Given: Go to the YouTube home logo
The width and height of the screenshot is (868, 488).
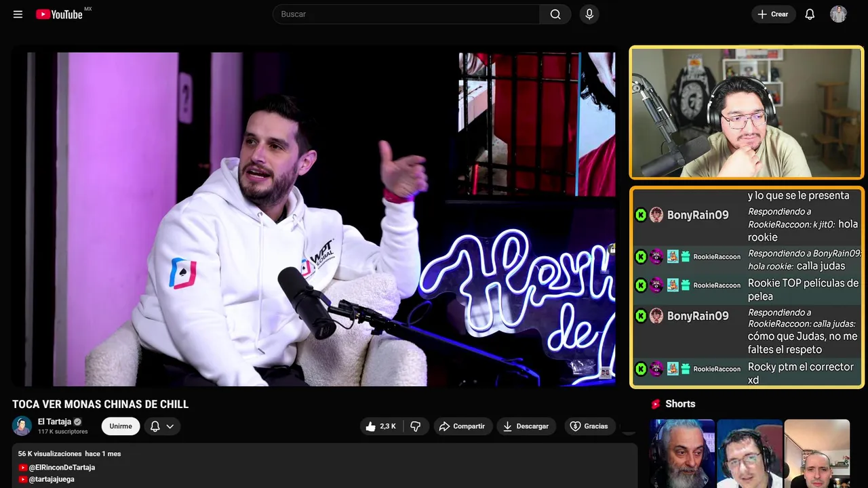Looking at the screenshot, I should [x=60, y=14].
